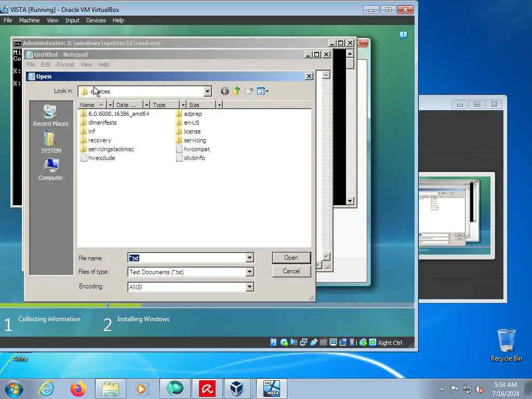This screenshot has width=532, height=399.
Task: Select the dlmanifests folder
Action: (x=98, y=123)
